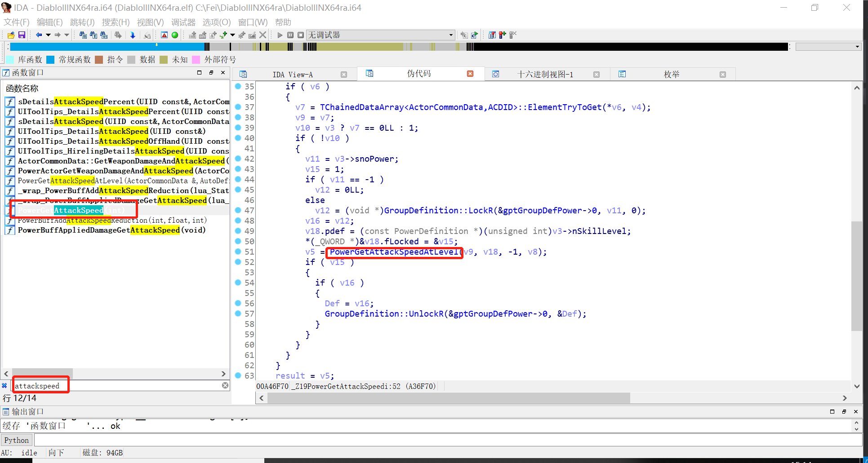Close the IDA View-A tab
This screenshot has height=463, width=868.
click(344, 75)
